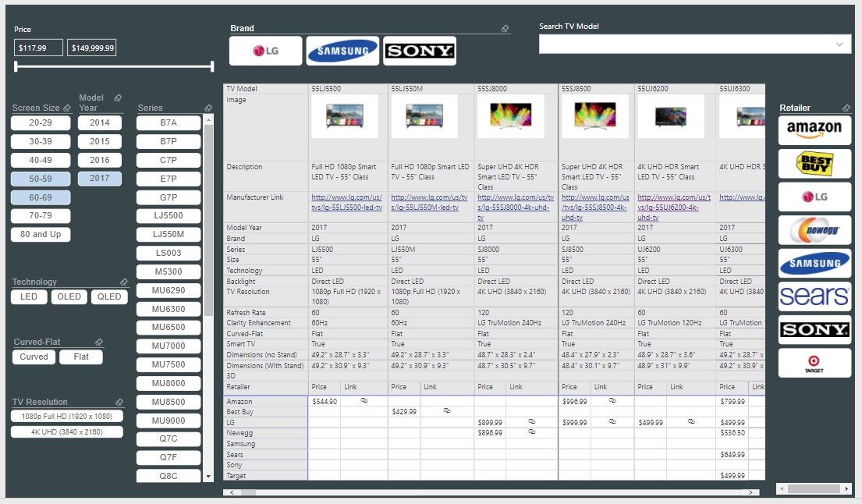862x504 pixels.
Task: Filter by Samsung retailer logo
Action: (x=814, y=263)
